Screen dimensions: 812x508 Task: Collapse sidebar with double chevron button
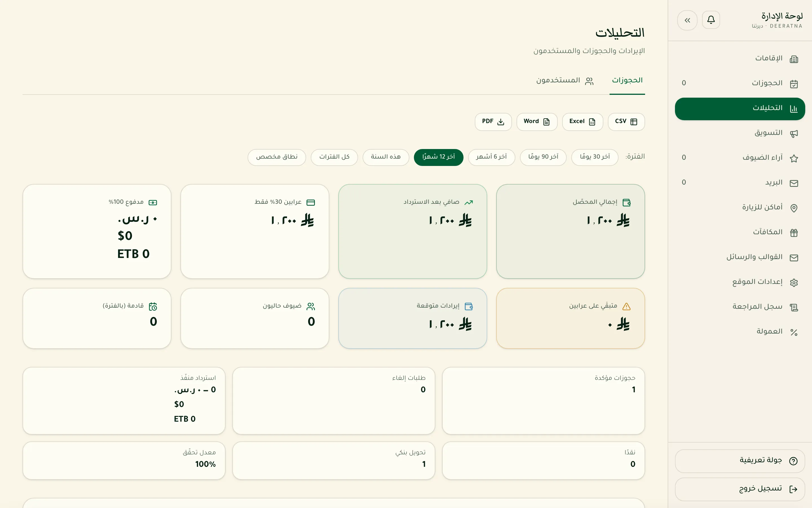point(687,20)
